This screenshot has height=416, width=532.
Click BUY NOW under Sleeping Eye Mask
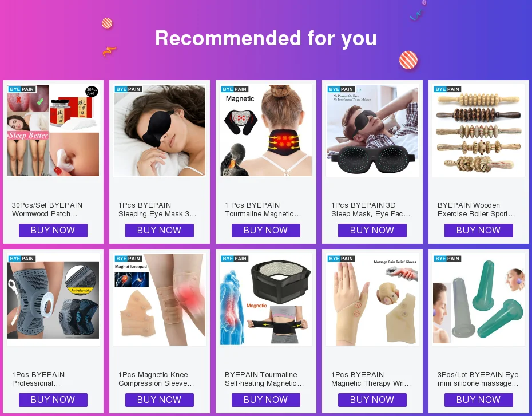click(x=160, y=231)
